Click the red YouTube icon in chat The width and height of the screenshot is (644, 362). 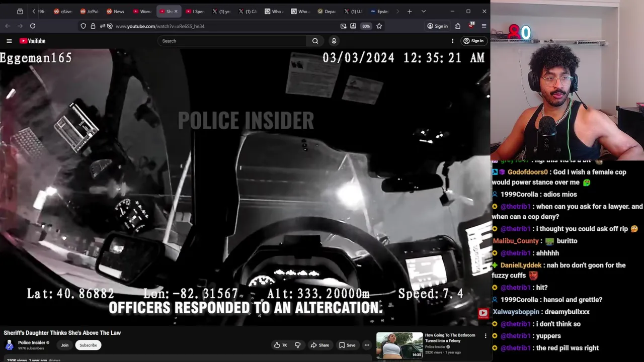pos(483,313)
